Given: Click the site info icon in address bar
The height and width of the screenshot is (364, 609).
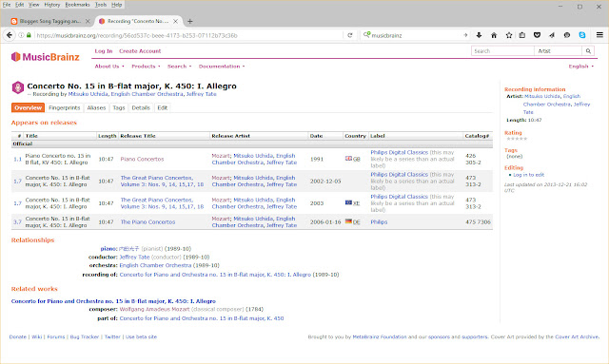Looking at the screenshot, I should (x=21, y=35).
